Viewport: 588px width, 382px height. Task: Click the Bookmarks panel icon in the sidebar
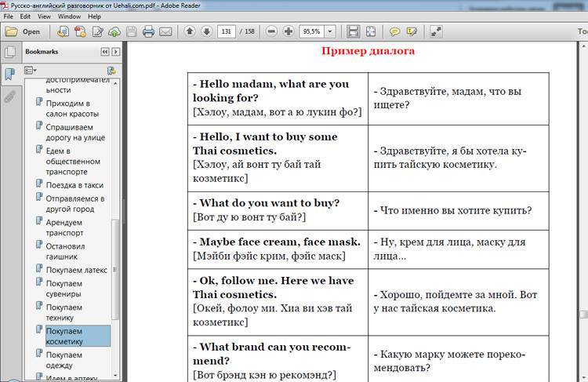pos(10,75)
